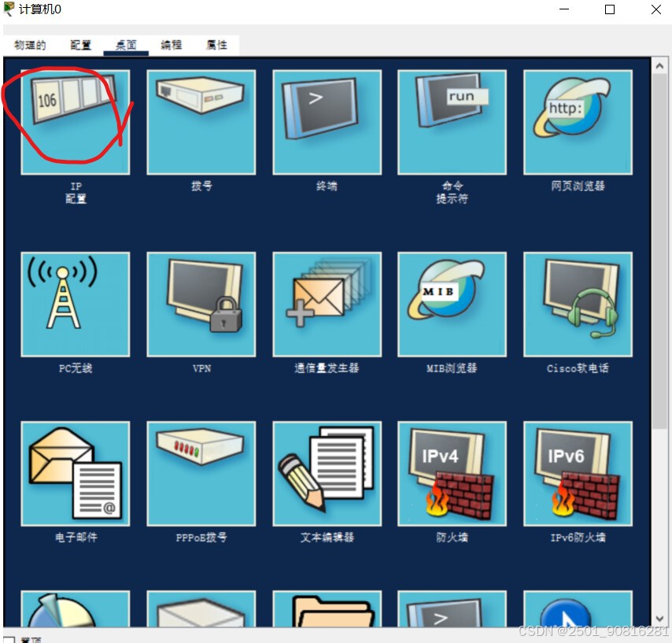This screenshot has height=643, width=672.
Task: Open the 电子邮件 email app
Action: pyautogui.click(x=76, y=474)
